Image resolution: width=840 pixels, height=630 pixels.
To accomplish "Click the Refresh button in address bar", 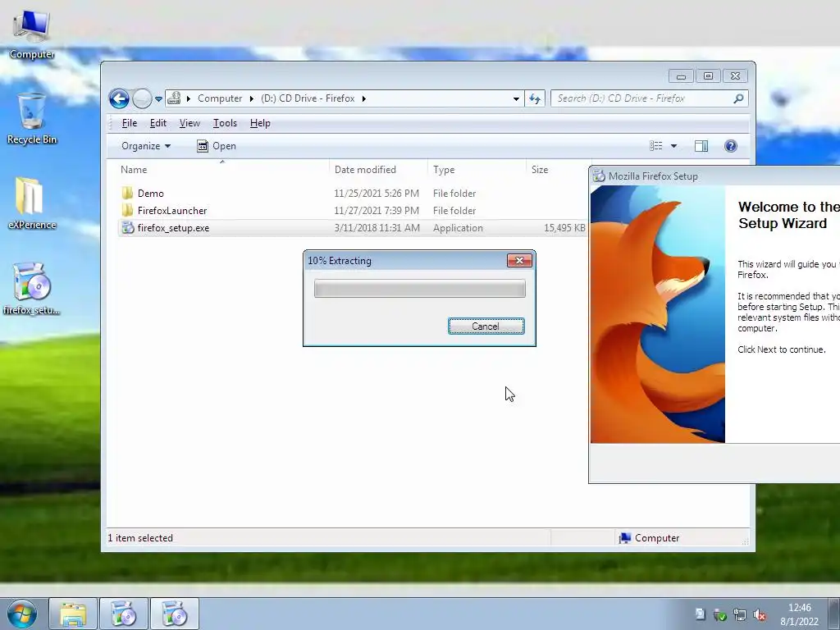I will coord(535,98).
